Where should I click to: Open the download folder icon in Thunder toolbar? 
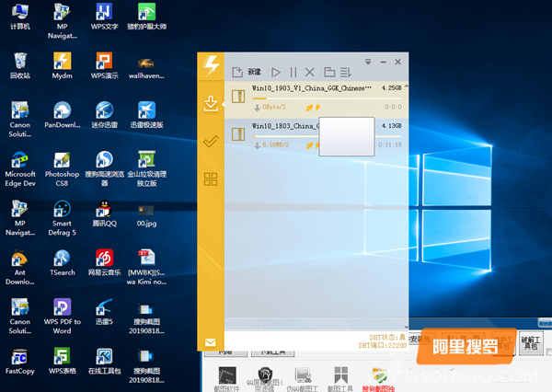click(329, 73)
